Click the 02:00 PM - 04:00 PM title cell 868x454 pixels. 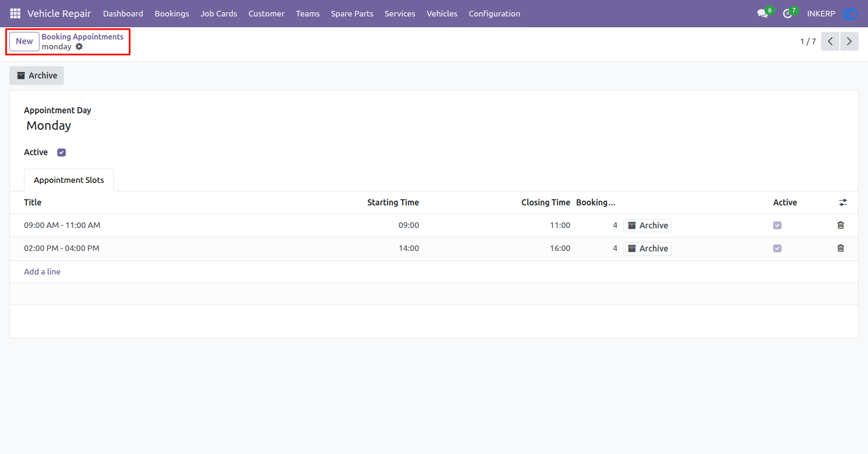tap(62, 249)
